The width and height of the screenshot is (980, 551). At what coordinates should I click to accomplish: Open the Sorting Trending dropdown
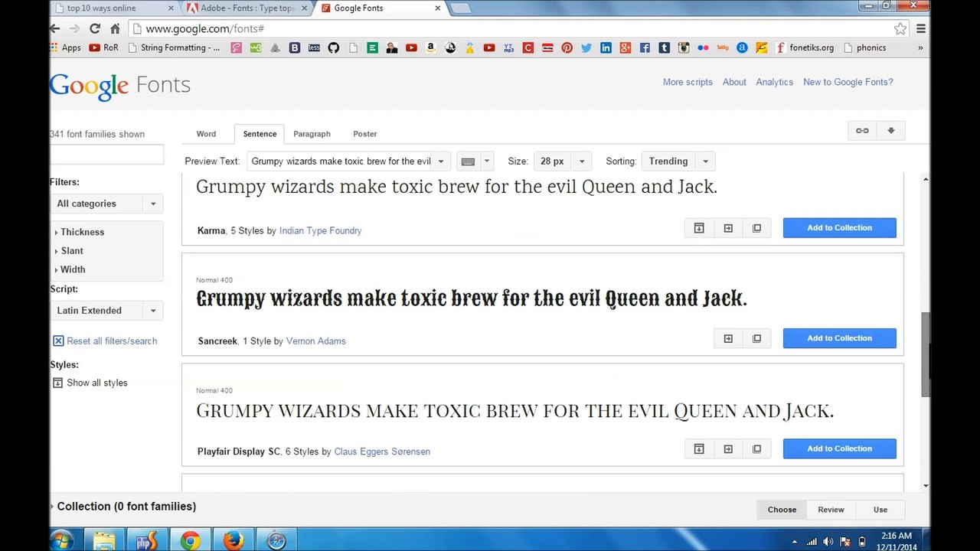click(678, 161)
